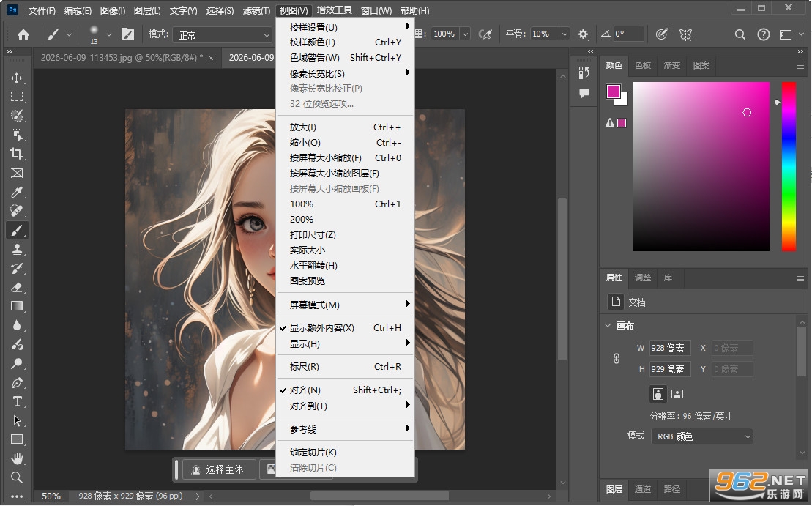Toggle Extras (显示额外内容) menu item
Screen dimensions: 812x506
345,328
